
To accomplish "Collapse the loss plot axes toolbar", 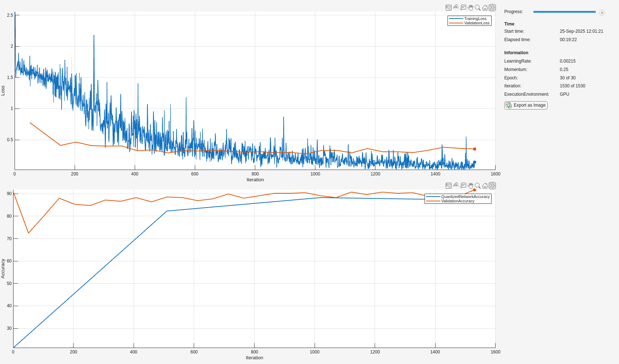I will 492,8.
